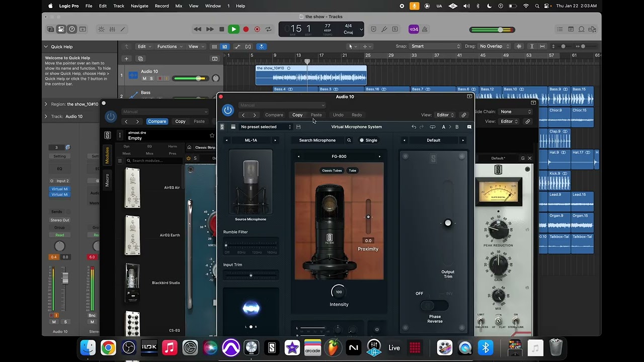Open the View Editor dropdown in Audio 10 plugin
Image resolution: width=644 pixels, height=362 pixels.
445,115
